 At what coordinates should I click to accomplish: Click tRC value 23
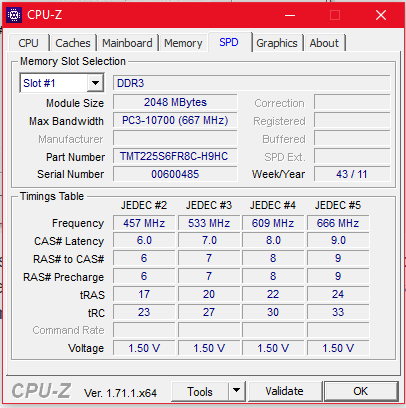(x=144, y=312)
